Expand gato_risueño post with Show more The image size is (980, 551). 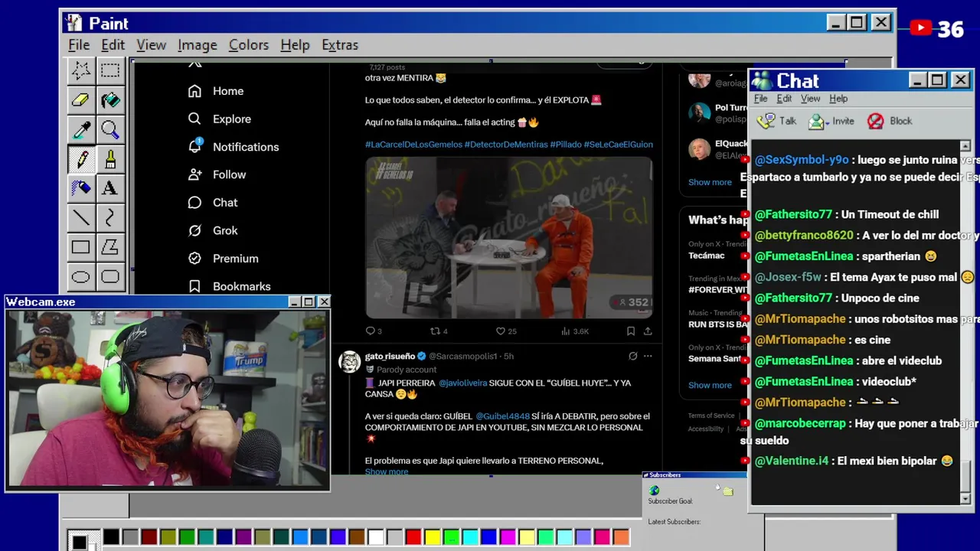pyautogui.click(x=387, y=471)
